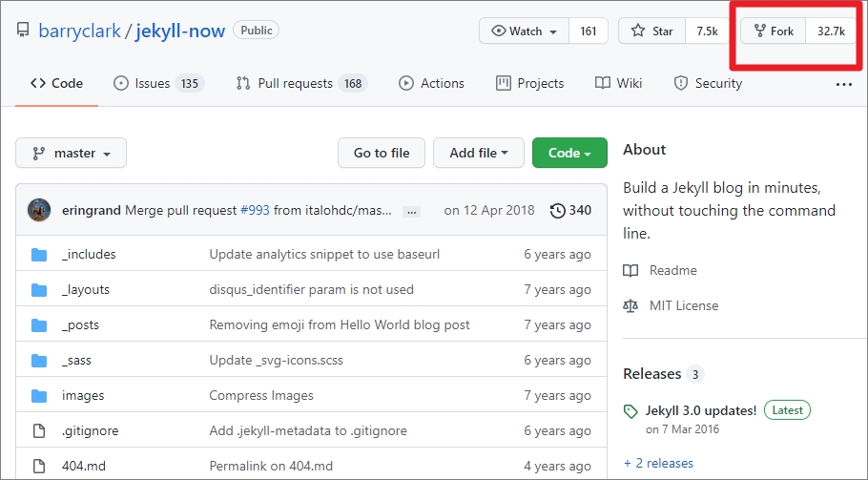Click the Watch button
The height and width of the screenshot is (480, 868).
coord(525,31)
